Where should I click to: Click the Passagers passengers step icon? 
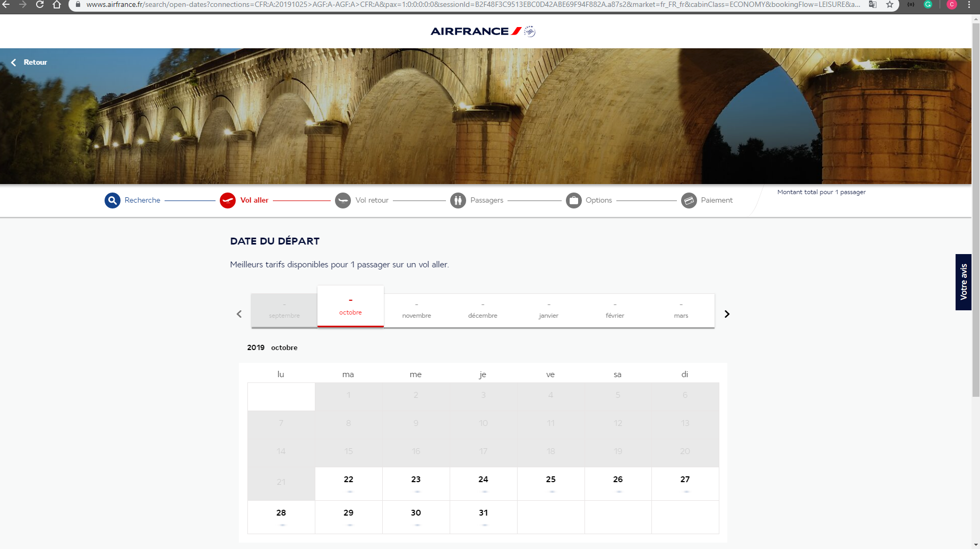458,200
